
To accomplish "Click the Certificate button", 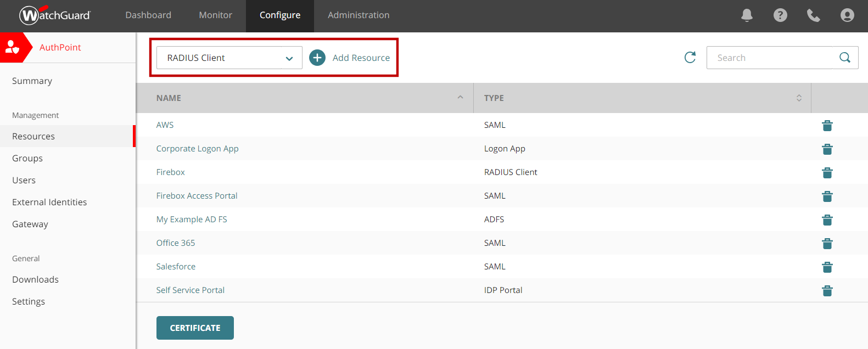I will pyautogui.click(x=195, y=328).
